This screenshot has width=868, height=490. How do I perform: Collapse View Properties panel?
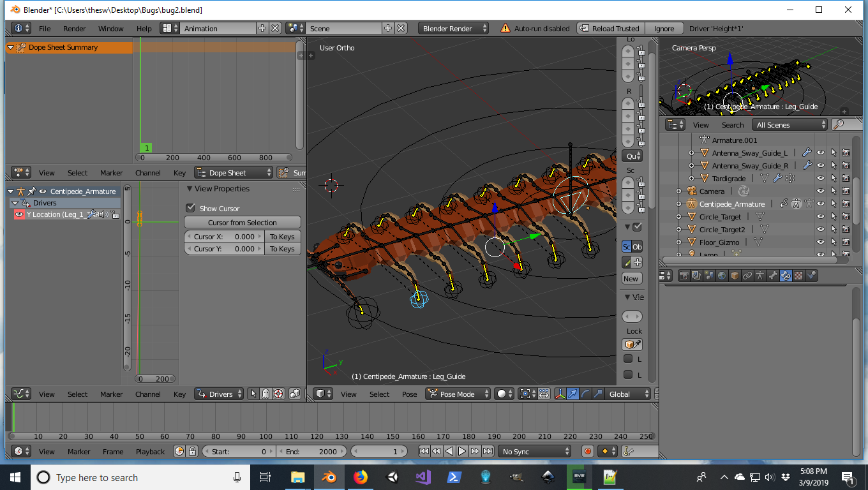point(190,188)
